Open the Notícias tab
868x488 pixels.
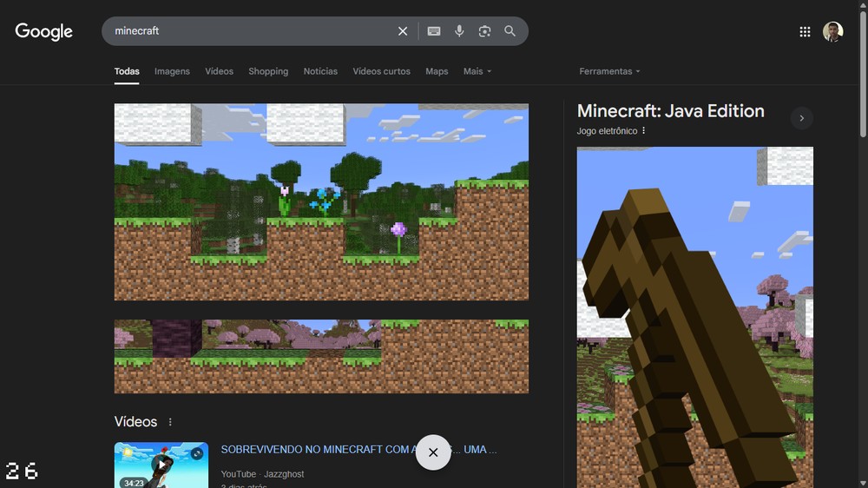320,71
